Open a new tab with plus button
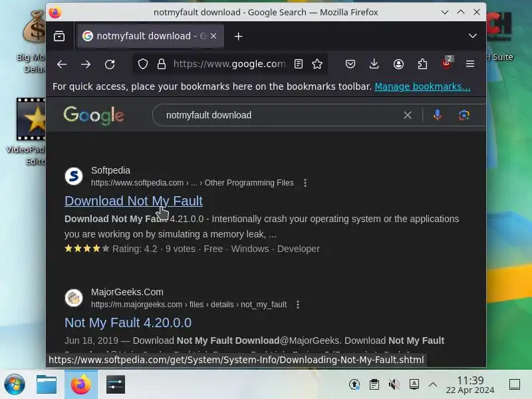 click(x=239, y=37)
